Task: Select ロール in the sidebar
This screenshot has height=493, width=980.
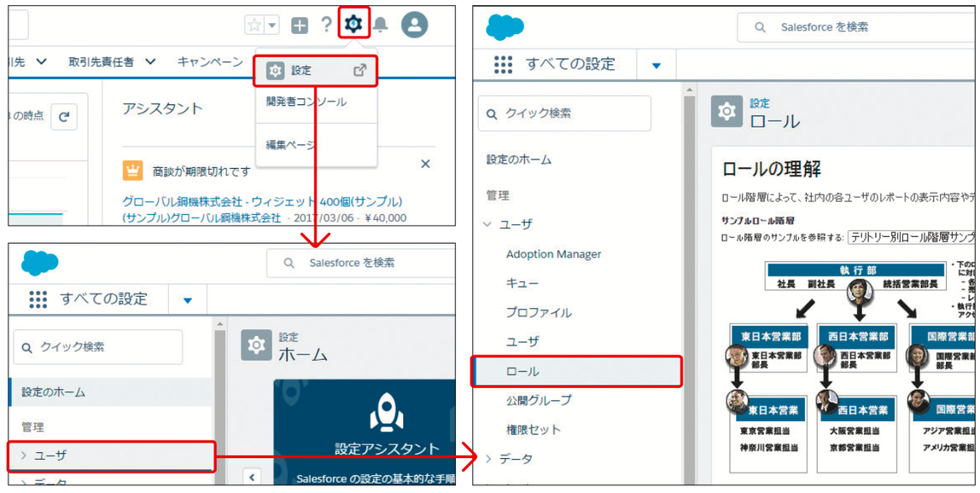Action: click(575, 371)
